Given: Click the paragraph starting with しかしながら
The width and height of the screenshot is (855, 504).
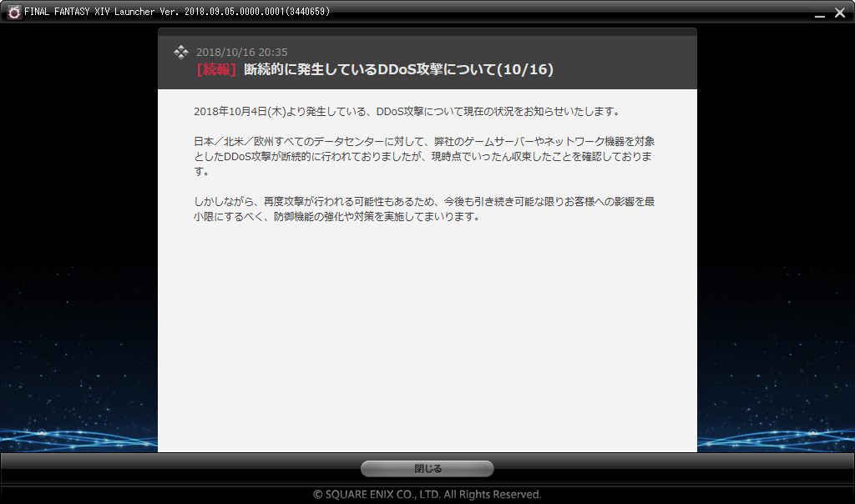Looking at the screenshot, I should (422, 209).
